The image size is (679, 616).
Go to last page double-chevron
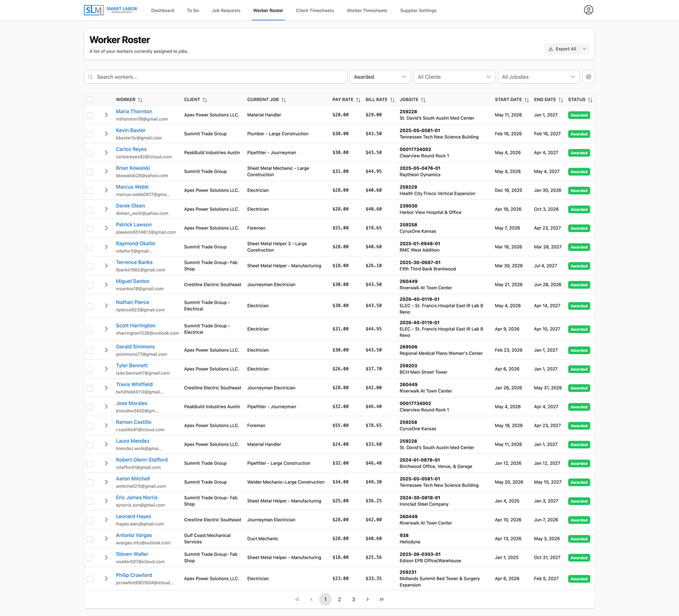point(382,599)
